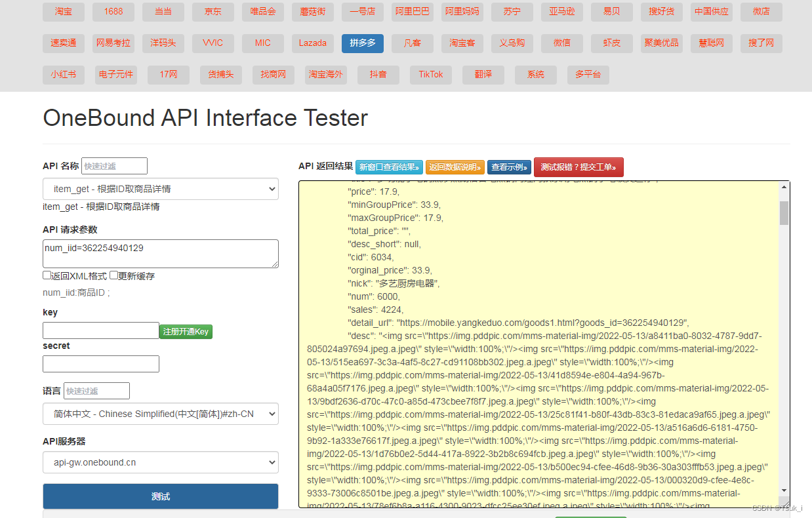Viewport: 812px width, 518px height.
Task: Open the TikTok platform tab
Action: point(431,75)
